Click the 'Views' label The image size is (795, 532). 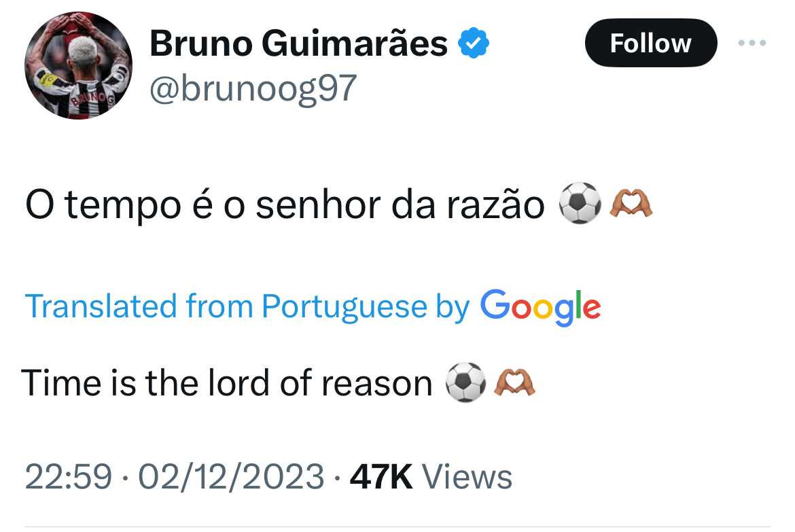point(467,477)
